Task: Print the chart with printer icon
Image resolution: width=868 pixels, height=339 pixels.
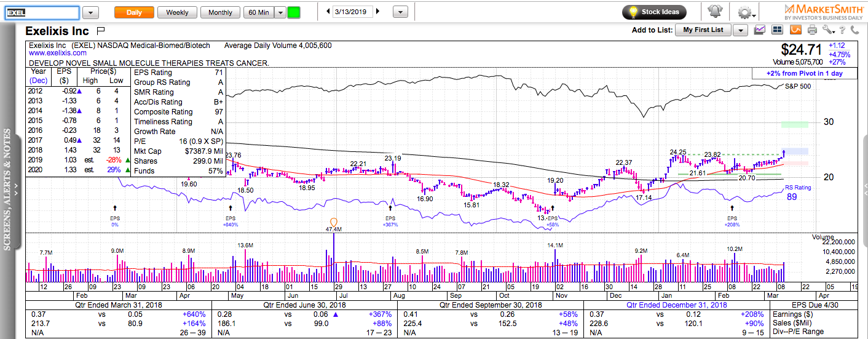Action: 813,30
